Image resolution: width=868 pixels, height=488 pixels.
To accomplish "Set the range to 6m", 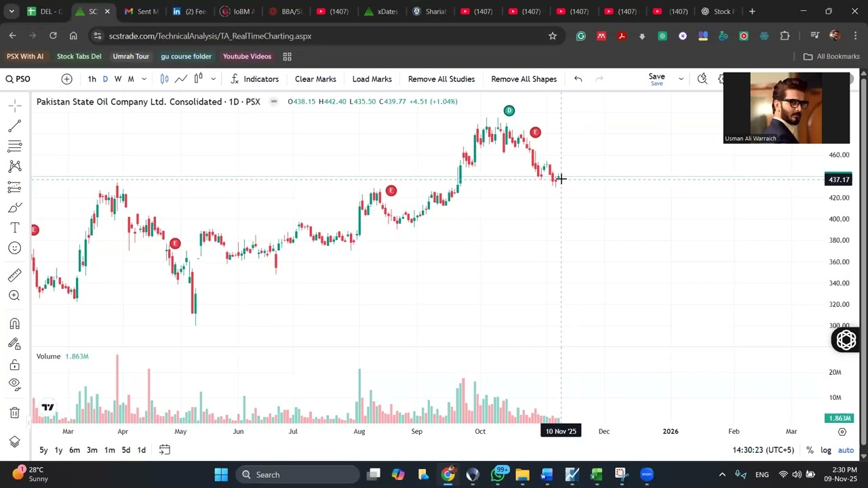I will click(x=75, y=450).
